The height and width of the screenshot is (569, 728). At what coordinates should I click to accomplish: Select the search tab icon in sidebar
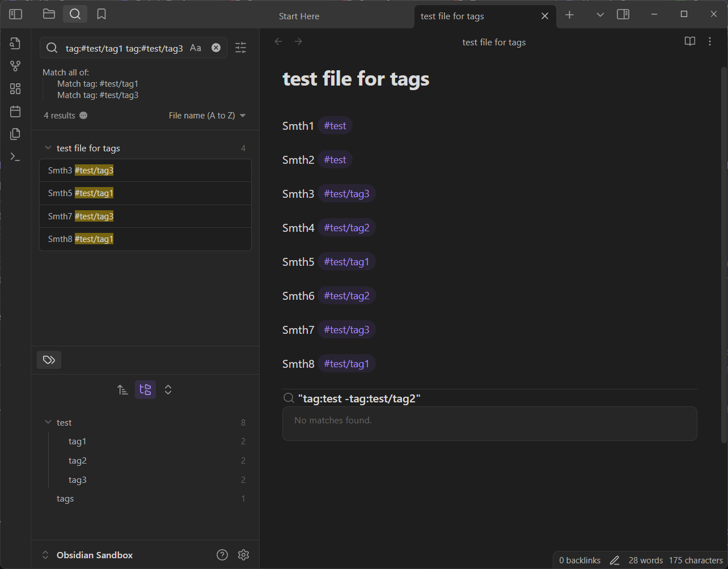click(75, 14)
